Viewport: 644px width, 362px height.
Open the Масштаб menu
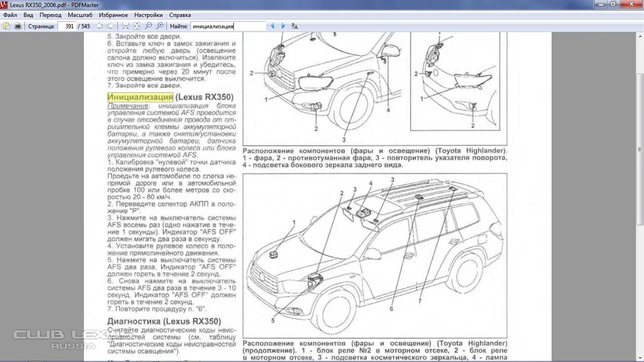pos(80,15)
